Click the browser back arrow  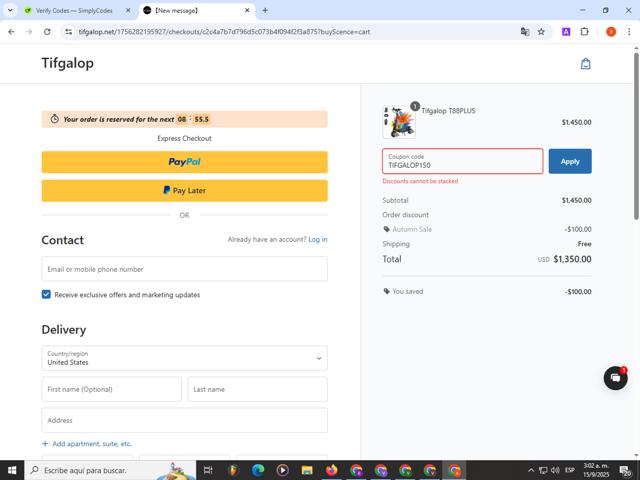click(11, 32)
